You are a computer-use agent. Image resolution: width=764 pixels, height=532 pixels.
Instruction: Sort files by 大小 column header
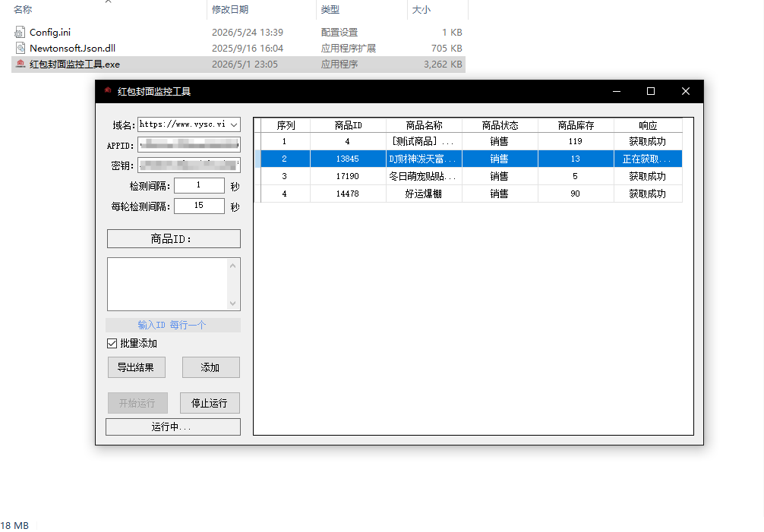(421, 9)
